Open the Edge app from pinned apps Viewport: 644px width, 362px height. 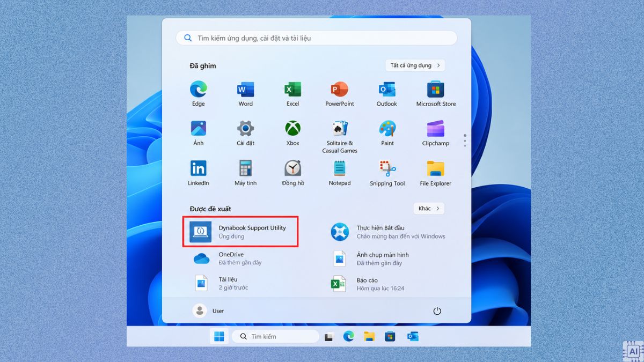[198, 94]
